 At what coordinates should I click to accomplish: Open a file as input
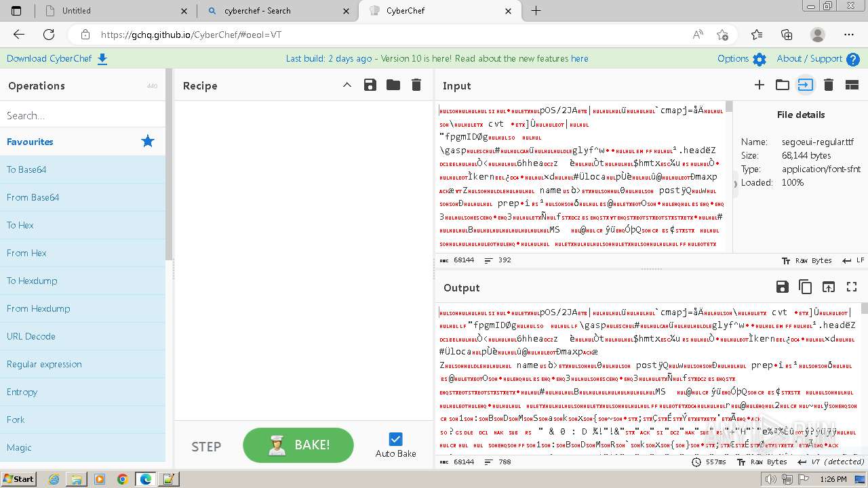coord(805,85)
